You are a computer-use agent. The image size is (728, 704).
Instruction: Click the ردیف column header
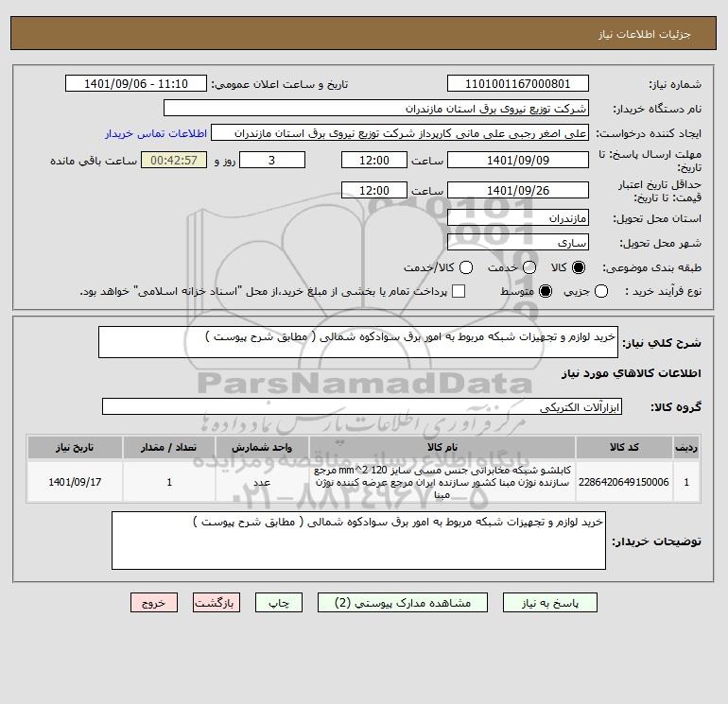click(686, 447)
